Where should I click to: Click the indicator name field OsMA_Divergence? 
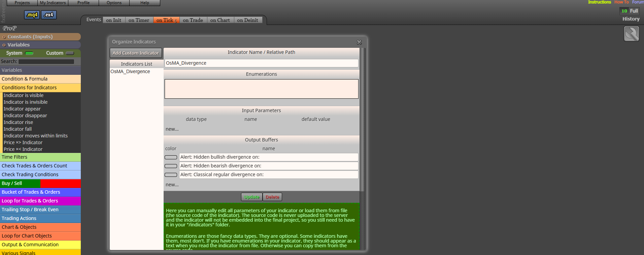click(262, 63)
